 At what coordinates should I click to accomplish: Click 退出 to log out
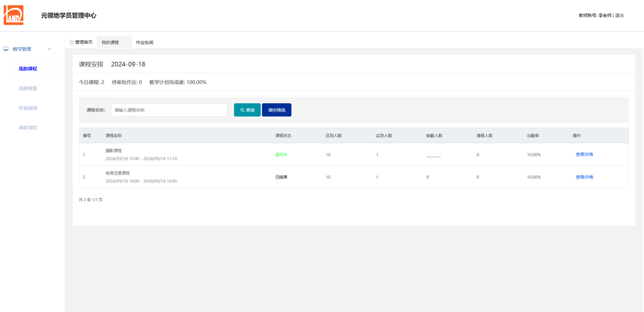620,15
